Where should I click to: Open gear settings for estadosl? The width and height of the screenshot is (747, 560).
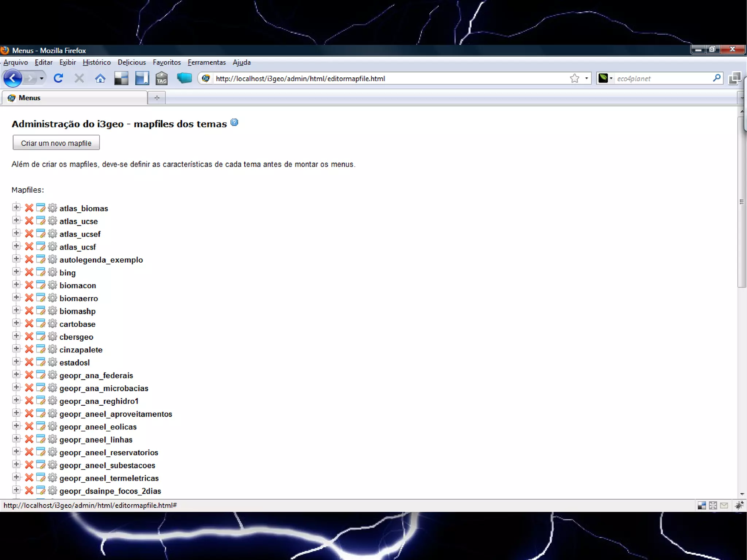tap(53, 362)
